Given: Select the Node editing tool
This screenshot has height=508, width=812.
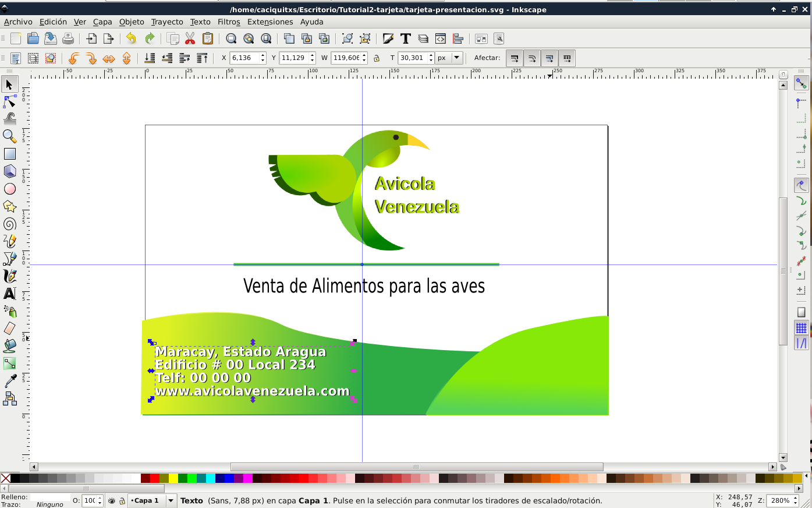Looking at the screenshot, I should (x=9, y=102).
